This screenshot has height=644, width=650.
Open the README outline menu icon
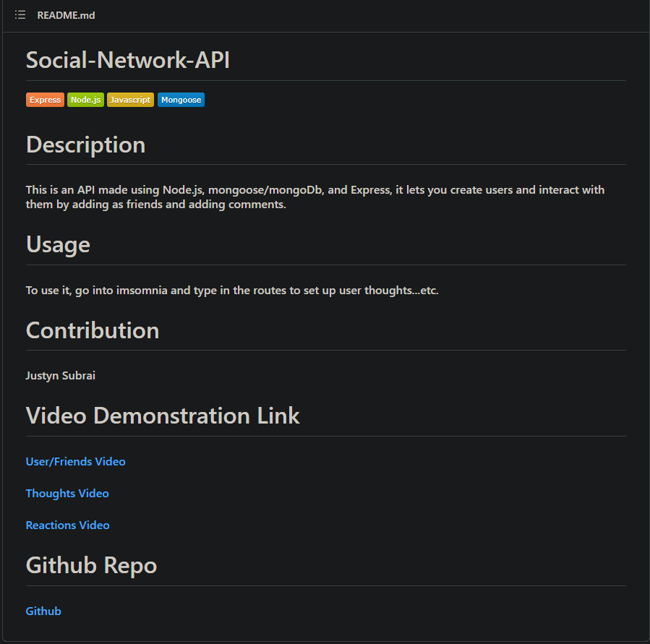(20, 15)
